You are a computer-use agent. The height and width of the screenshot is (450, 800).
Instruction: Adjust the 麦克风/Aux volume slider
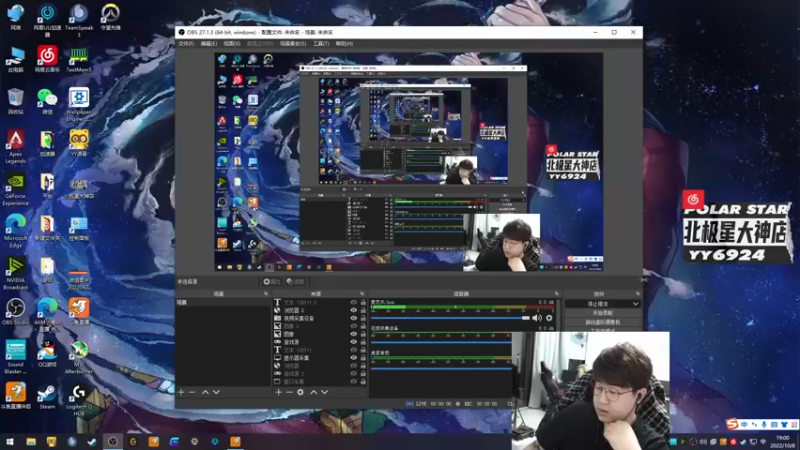(x=451, y=318)
